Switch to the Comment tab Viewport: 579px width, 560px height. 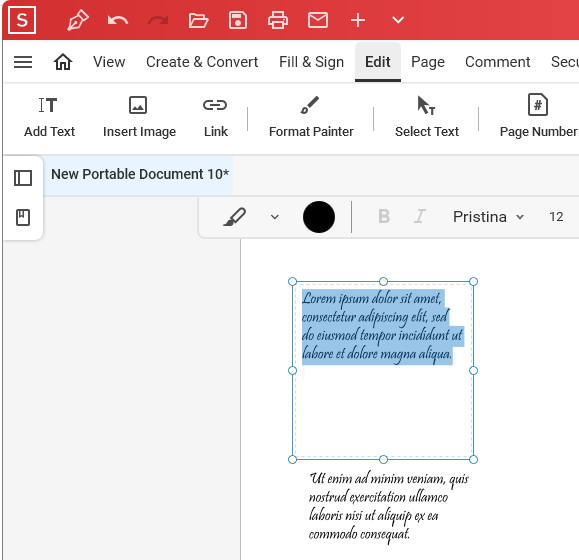[x=497, y=62]
